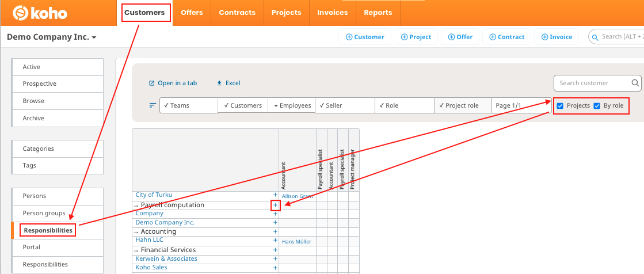The image size is (644, 274).
Task: Open Person groups in the left sidebar
Action: [x=58, y=213]
